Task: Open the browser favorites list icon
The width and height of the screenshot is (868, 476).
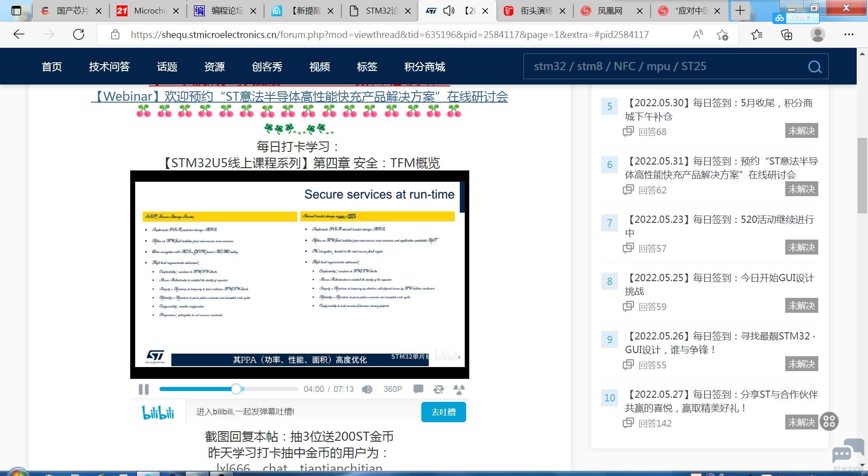Action: pyautogui.click(x=757, y=34)
